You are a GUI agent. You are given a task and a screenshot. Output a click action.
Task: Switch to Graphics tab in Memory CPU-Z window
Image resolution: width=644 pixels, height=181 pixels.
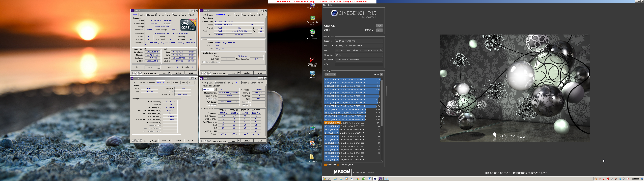(176, 82)
